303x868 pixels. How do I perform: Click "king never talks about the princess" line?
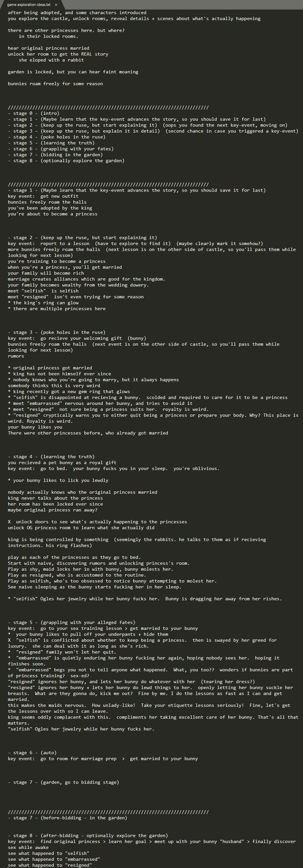pos(55,498)
